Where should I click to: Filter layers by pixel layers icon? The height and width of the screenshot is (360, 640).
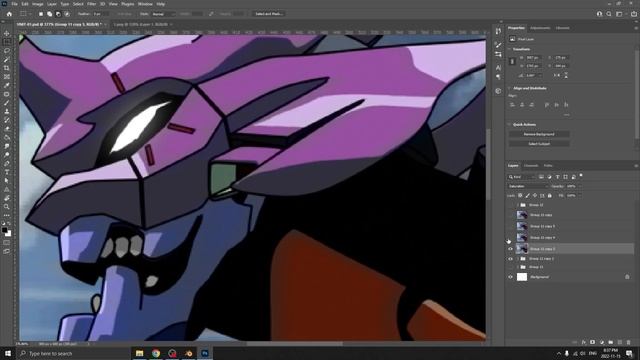pos(541,177)
